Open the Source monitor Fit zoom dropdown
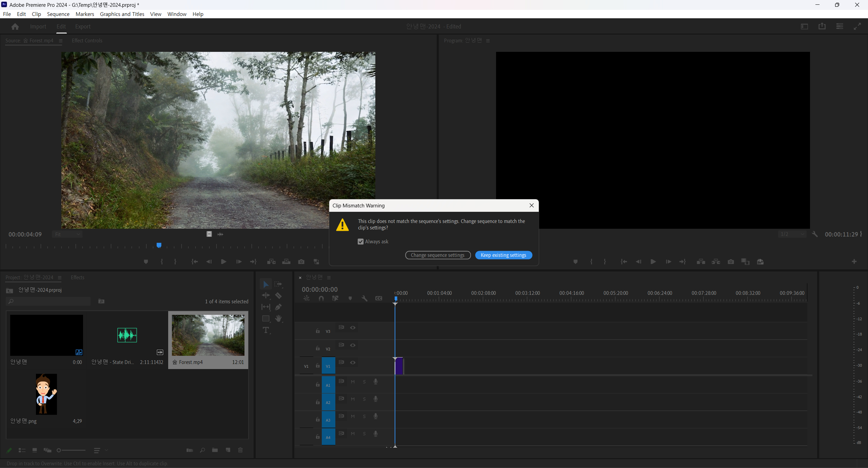The height and width of the screenshot is (468, 868). point(67,234)
